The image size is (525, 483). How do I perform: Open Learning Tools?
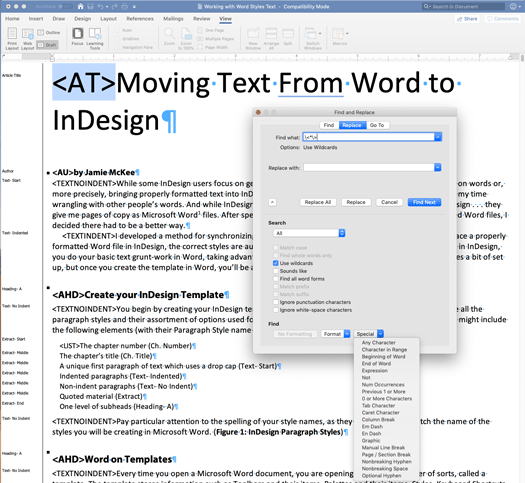(95, 38)
